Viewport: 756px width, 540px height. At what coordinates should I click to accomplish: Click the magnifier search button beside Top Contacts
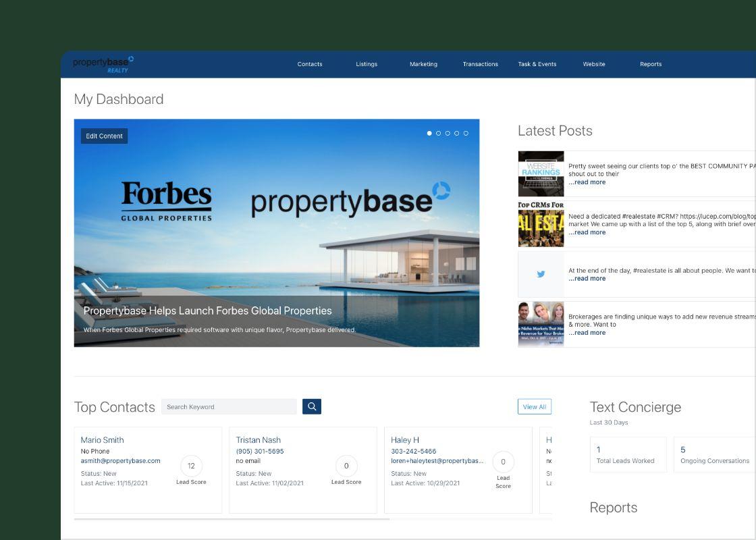[311, 406]
